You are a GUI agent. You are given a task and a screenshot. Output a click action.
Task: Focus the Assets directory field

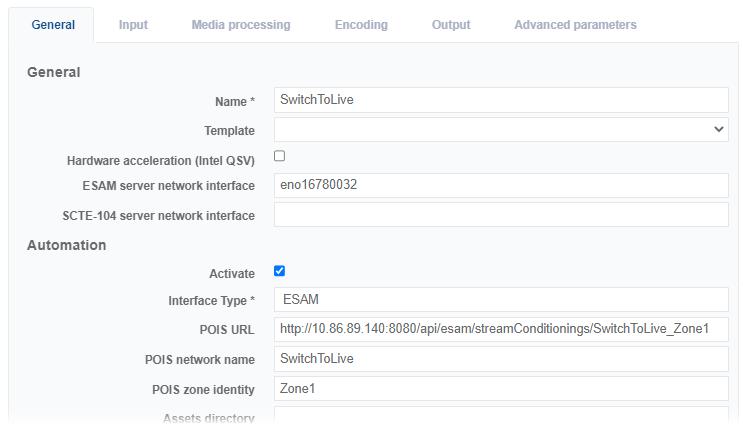(x=500, y=416)
